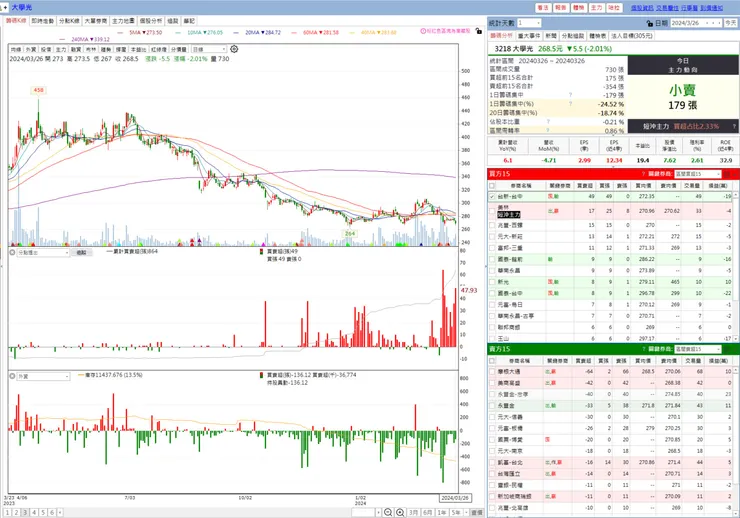
Task: Select radio button beside lower 外資 sub-chart
Action: click(x=12, y=376)
